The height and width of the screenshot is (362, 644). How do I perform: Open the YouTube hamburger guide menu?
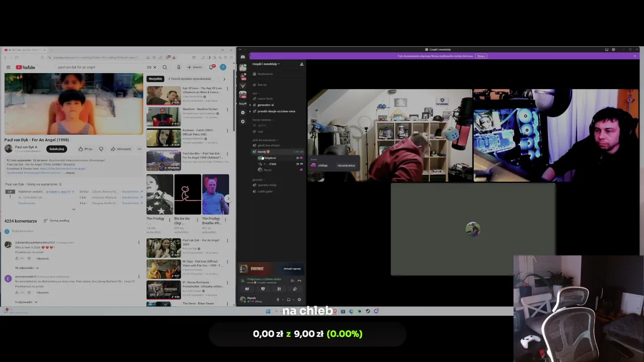click(8, 67)
